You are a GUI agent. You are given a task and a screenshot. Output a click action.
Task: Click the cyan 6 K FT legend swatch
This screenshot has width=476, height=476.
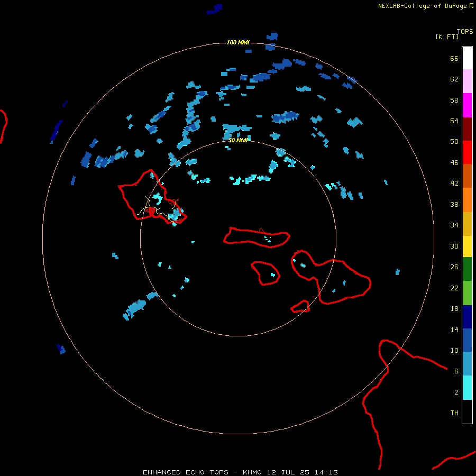(467, 388)
